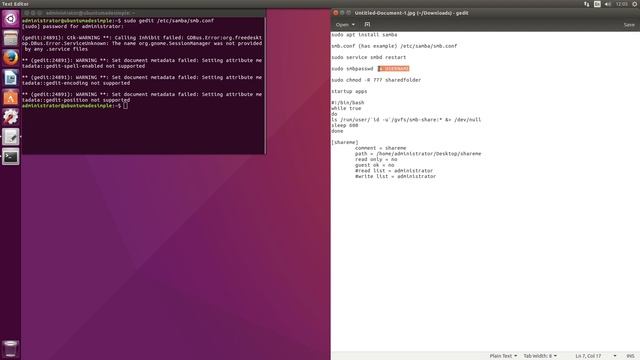Open System Settings from the dock
Screen dimensions: 640x360
[11, 117]
